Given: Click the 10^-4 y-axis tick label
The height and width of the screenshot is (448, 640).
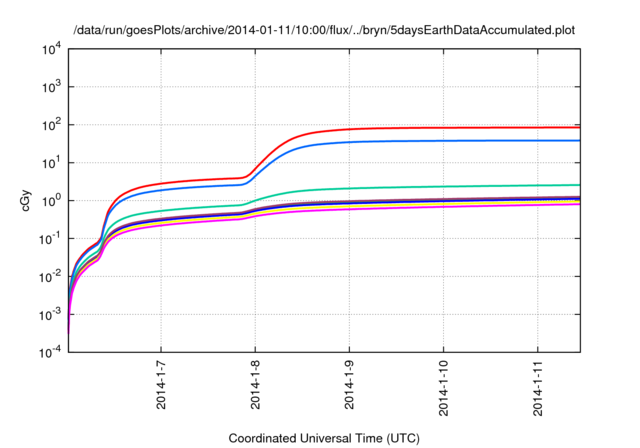Looking at the screenshot, I should tap(50, 353).
